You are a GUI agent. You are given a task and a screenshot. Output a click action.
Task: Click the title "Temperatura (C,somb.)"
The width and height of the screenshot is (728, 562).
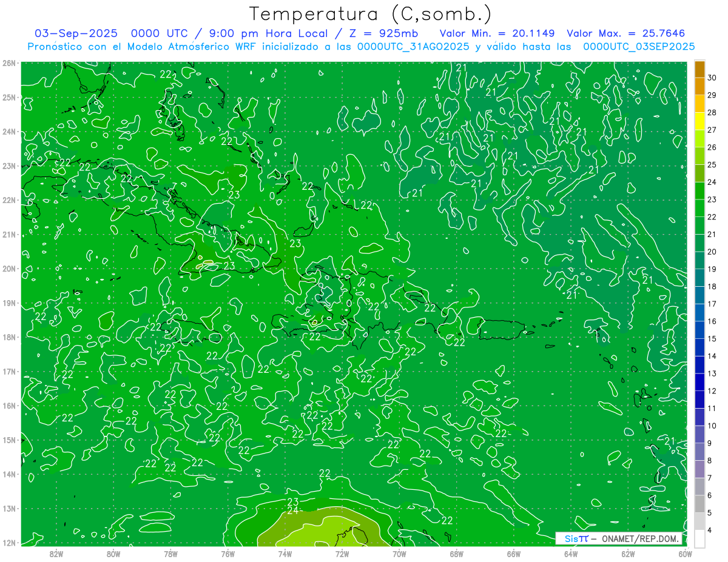click(x=371, y=15)
